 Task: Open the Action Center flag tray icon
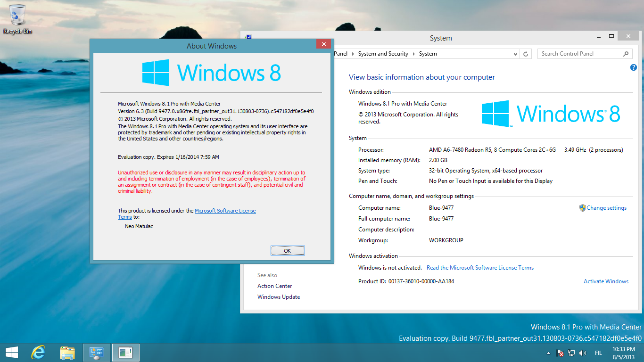[560, 353]
